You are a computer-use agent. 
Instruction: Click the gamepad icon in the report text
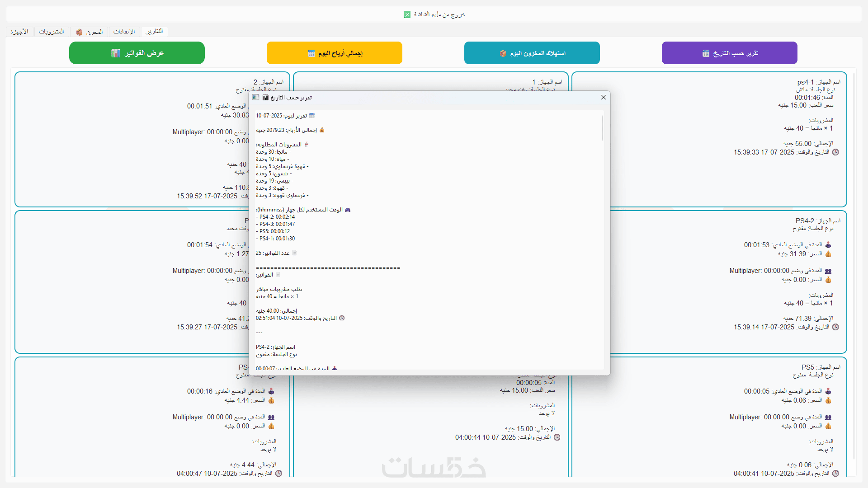coord(348,210)
